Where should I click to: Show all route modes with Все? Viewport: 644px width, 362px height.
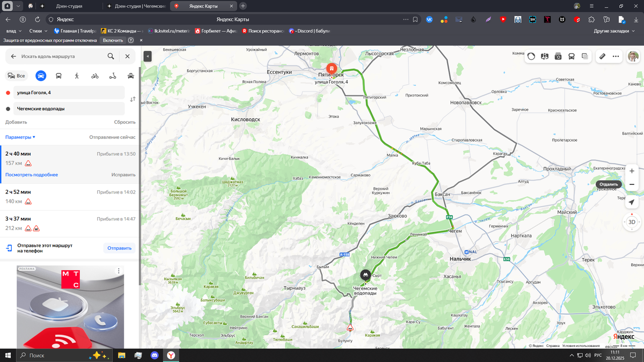click(16, 76)
